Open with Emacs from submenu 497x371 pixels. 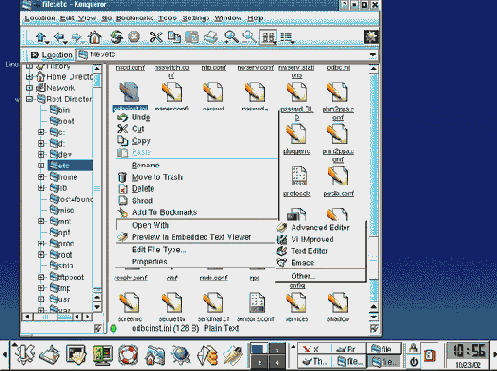pyautogui.click(x=320, y=263)
